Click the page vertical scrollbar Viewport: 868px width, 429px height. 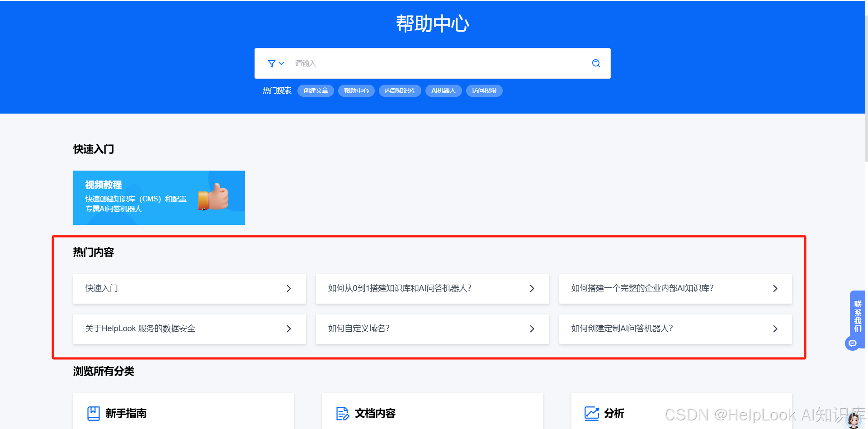coord(866,88)
